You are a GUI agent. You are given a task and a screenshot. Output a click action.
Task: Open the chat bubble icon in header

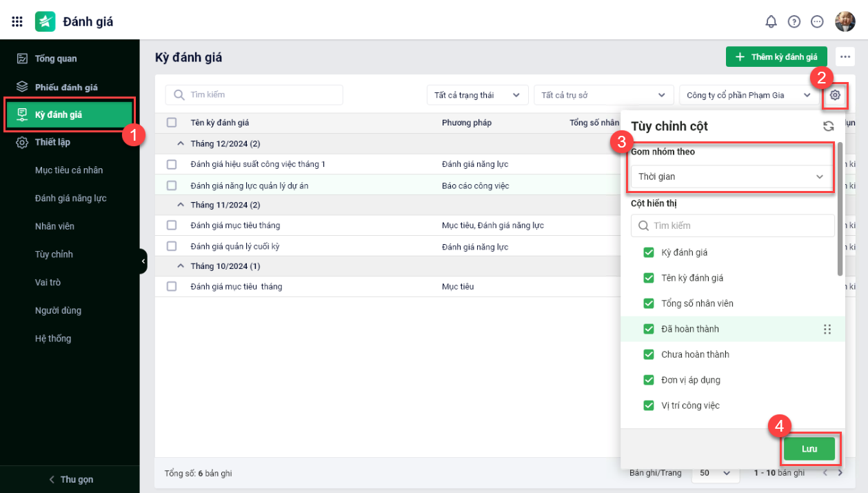[x=818, y=21]
